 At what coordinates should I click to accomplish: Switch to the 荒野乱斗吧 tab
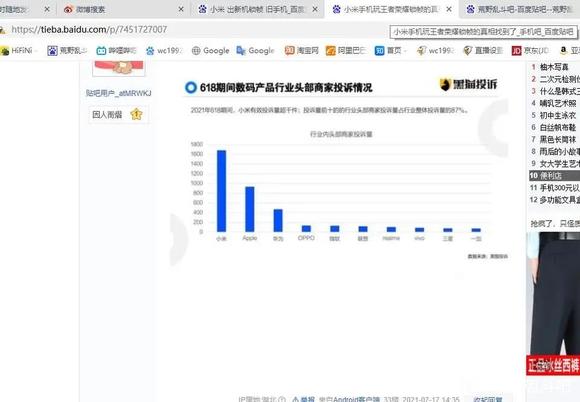point(520,9)
